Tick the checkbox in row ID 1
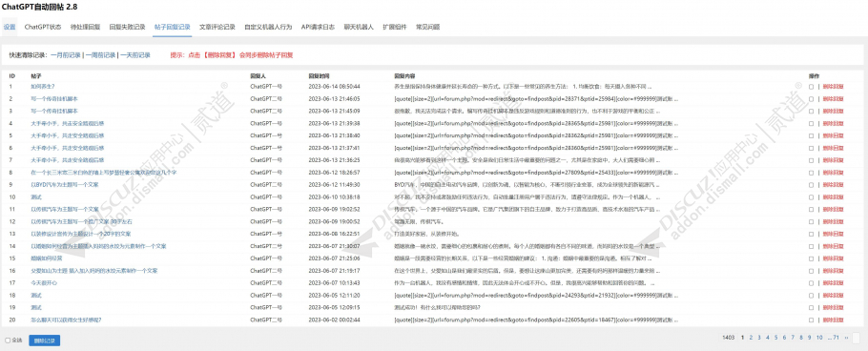The height and width of the screenshot is (351, 868). tap(811, 87)
